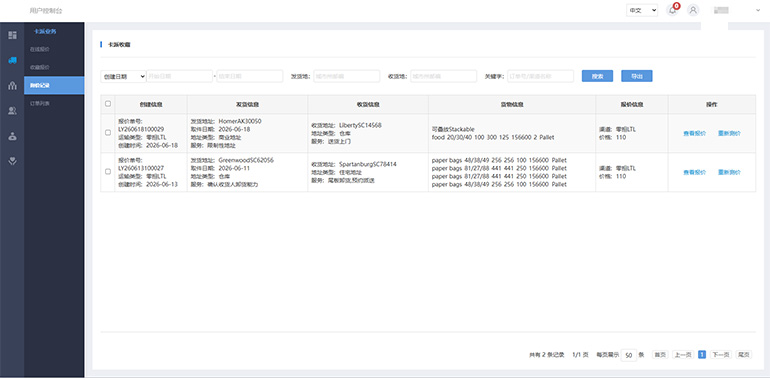Viewport: 770px width, 380px height.
Task: Click the 卡派业务 submenu heading
Action: [45, 31]
